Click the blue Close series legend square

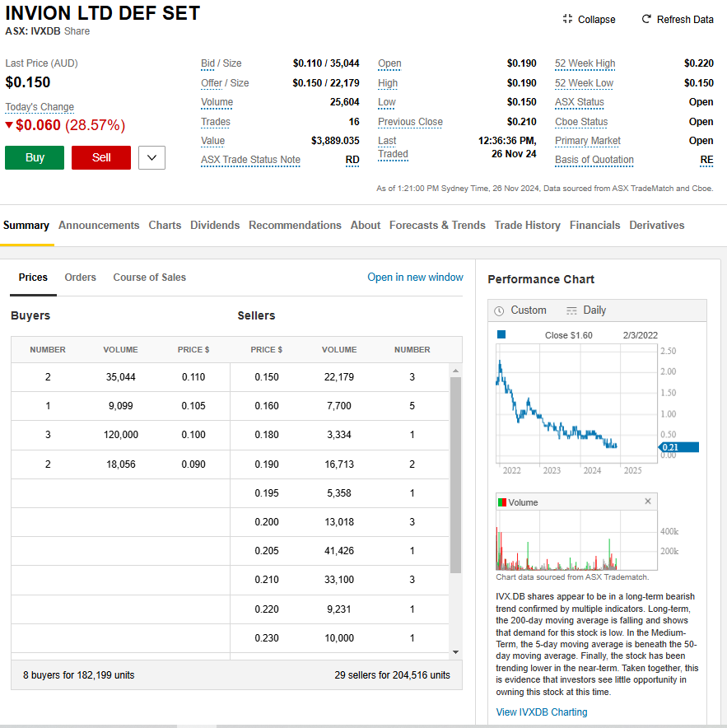click(x=501, y=334)
